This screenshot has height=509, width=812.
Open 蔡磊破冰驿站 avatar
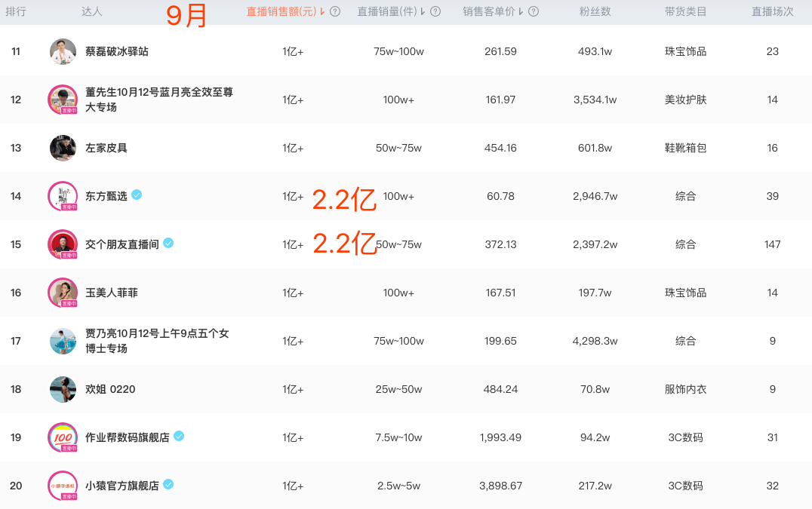63,51
